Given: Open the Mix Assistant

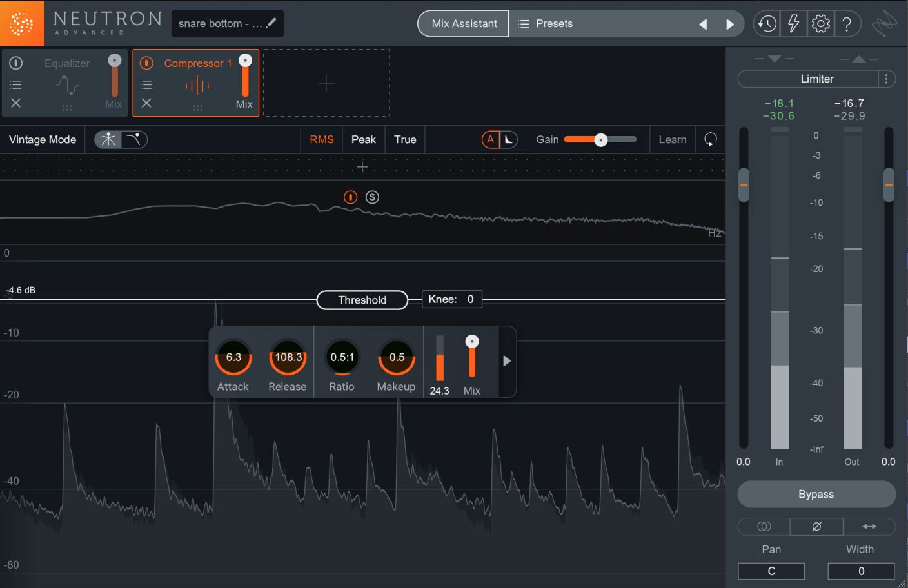Looking at the screenshot, I should pyautogui.click(x=464, y=24).
